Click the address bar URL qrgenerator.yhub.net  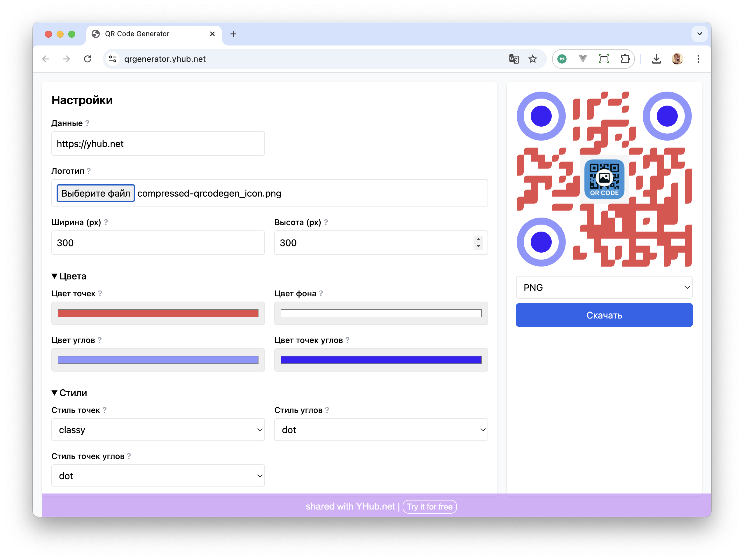(x=165, y=59)
